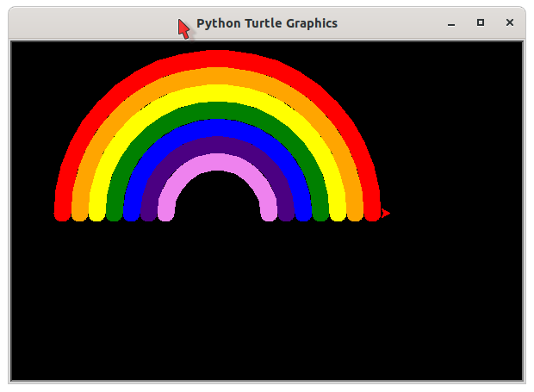Viewport: 534px width, 392px height.
Task: Click the top of the indigo rainbow arc
Action: coord(217,145)
